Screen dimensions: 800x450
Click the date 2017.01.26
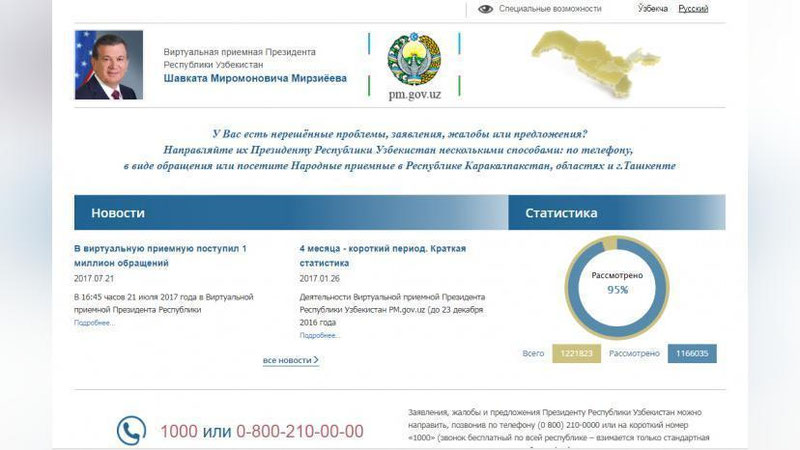point(319,279)
